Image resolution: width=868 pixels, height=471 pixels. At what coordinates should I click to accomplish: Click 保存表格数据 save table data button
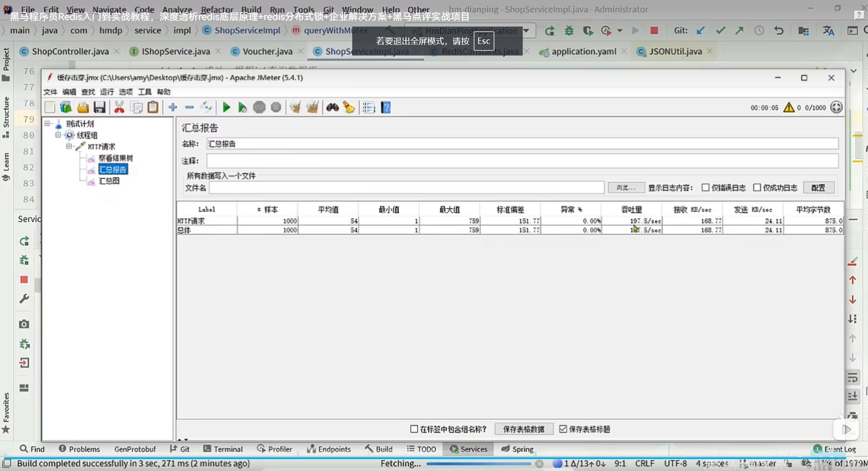pyautogui.click(x=524, y=429)
